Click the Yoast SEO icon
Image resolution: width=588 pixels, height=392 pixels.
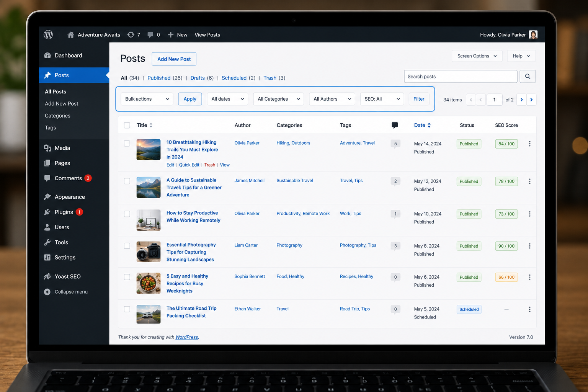click(x=47, y=276)
